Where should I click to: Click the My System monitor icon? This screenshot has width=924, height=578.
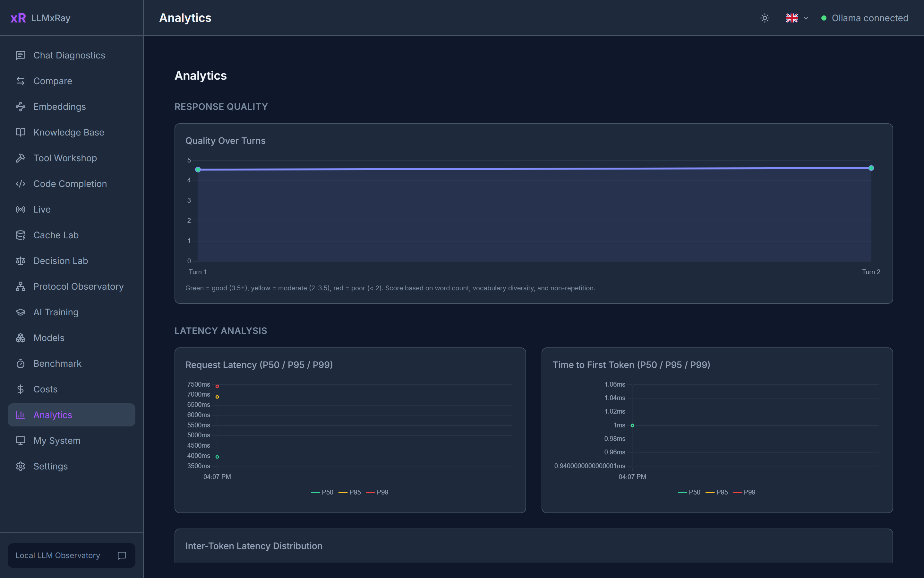click(21, 441)
